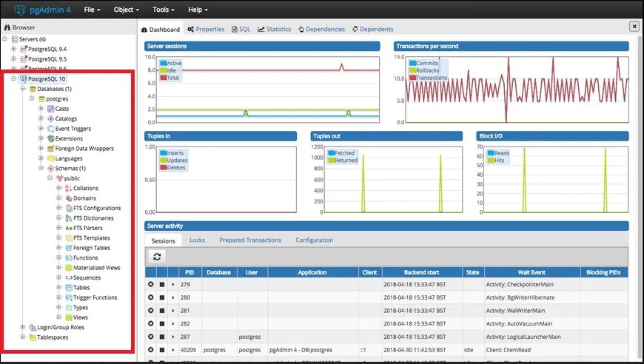The width and height of the screenshot is (644, 364).
Task: Open the Tools menu
Action: point(164,10)
